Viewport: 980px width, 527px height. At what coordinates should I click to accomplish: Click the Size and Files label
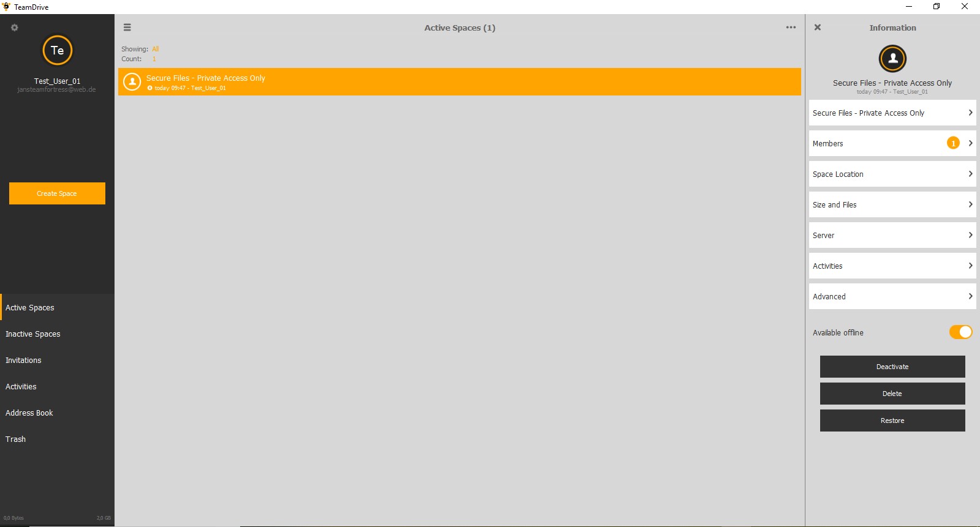834,204
